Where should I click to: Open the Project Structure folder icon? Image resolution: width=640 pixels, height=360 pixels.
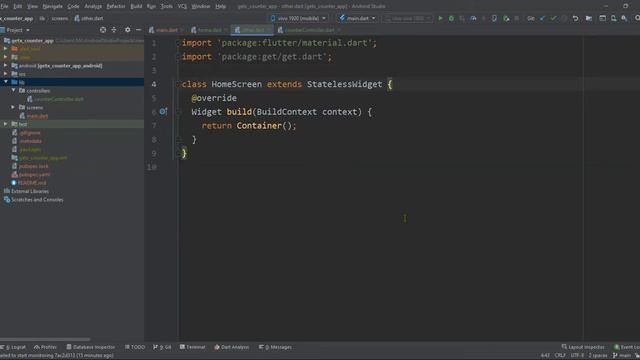(589, 18)
